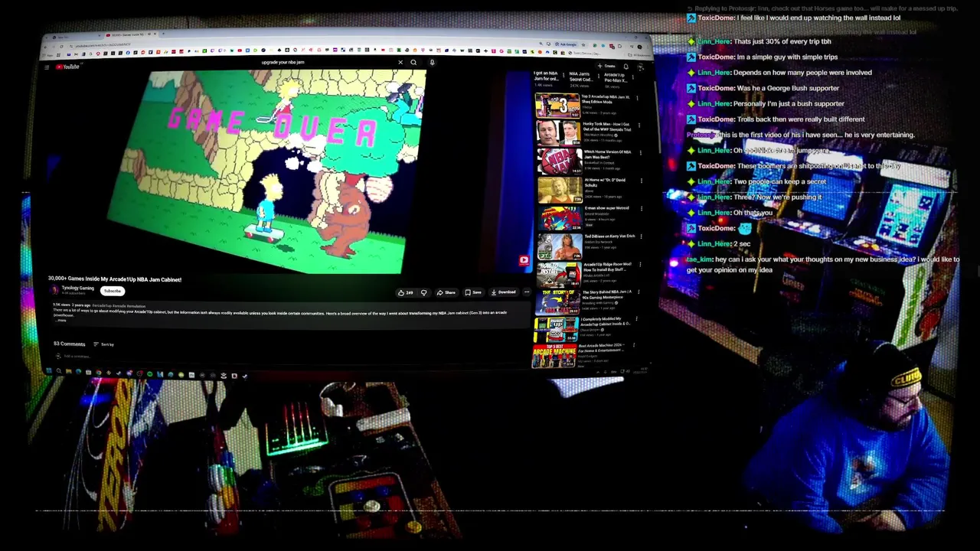Open a new browser tab with the plus button

pos(162,34)
